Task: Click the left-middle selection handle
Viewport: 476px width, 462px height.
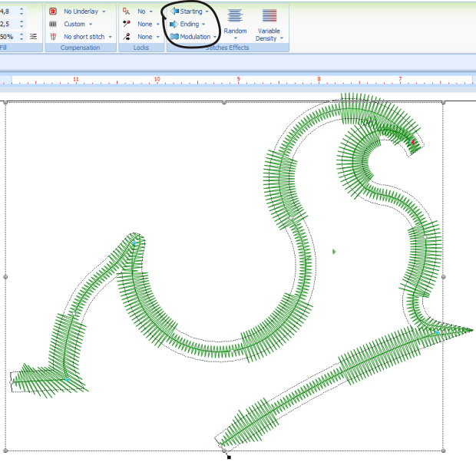Action: coord(5,277)
